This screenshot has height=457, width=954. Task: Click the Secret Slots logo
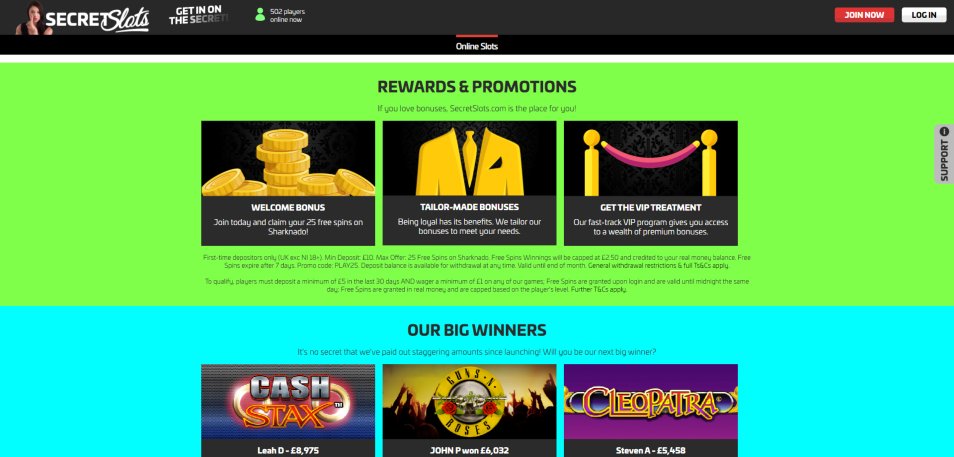83,18
